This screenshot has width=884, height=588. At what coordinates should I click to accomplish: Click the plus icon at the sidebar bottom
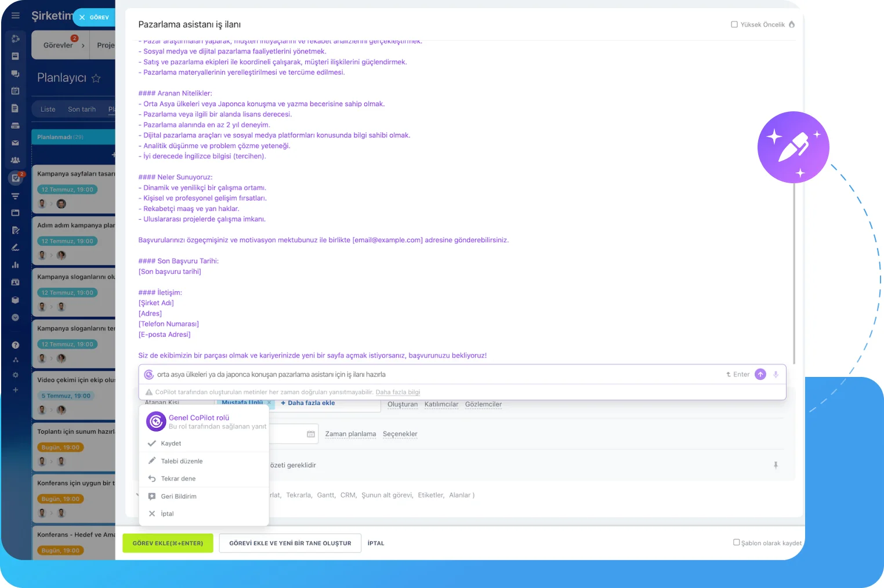(15, 390)
